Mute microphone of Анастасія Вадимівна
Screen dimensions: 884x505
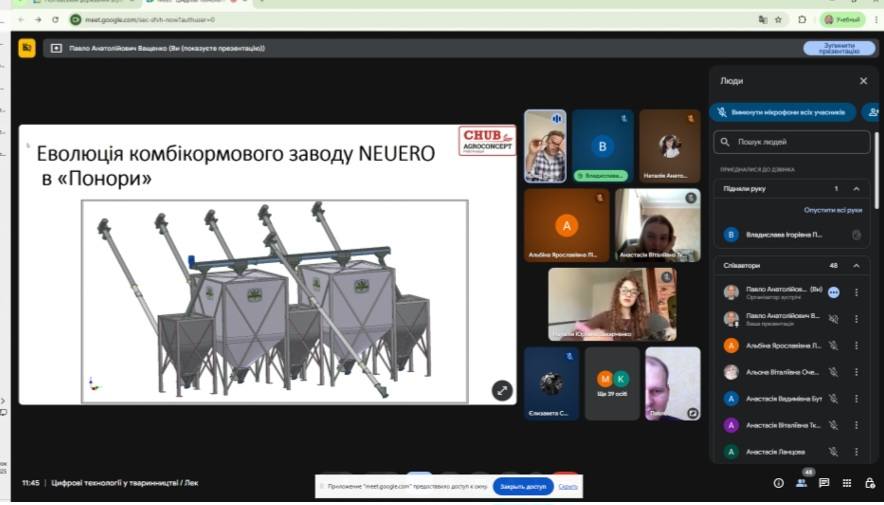pyautogui.click(x=833, y=398)
